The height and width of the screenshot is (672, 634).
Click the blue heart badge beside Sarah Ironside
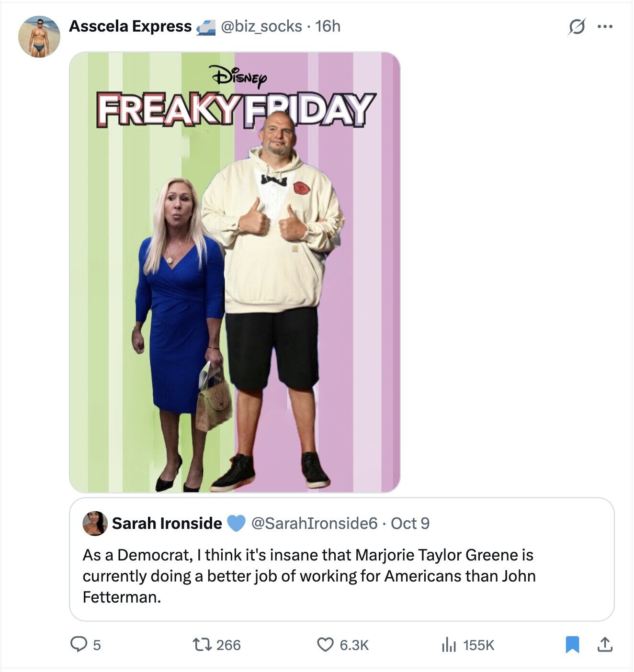click(236, 523)
